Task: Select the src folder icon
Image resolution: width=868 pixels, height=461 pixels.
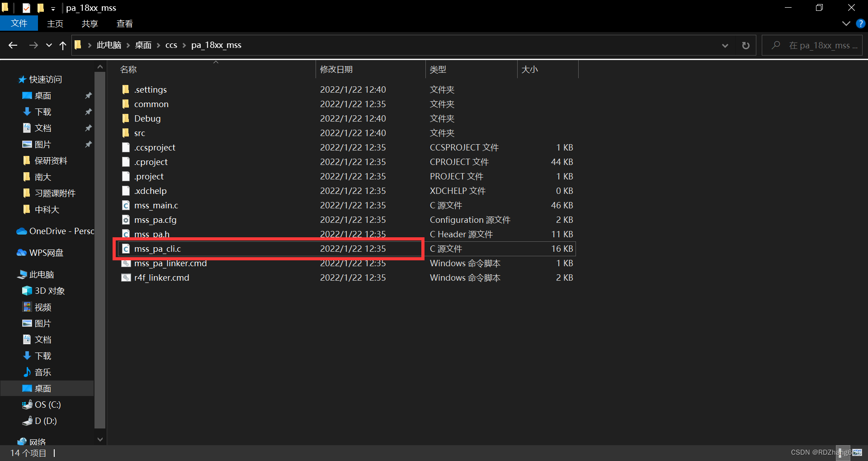Action: [126, 133]
